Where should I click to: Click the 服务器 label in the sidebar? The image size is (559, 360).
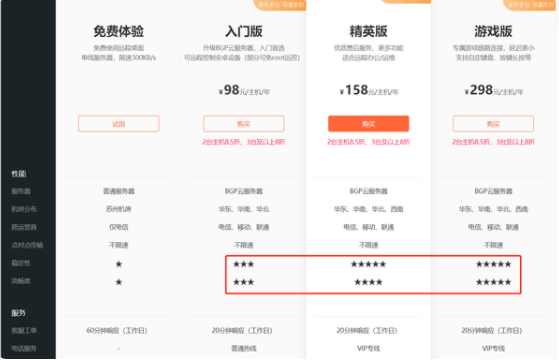tap(21, 191)
